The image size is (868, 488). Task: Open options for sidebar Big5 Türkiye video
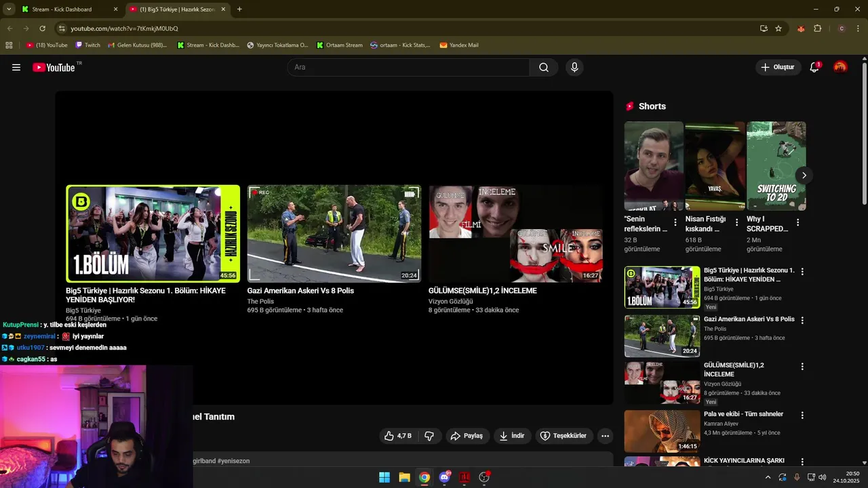click(x=802, y=271)
